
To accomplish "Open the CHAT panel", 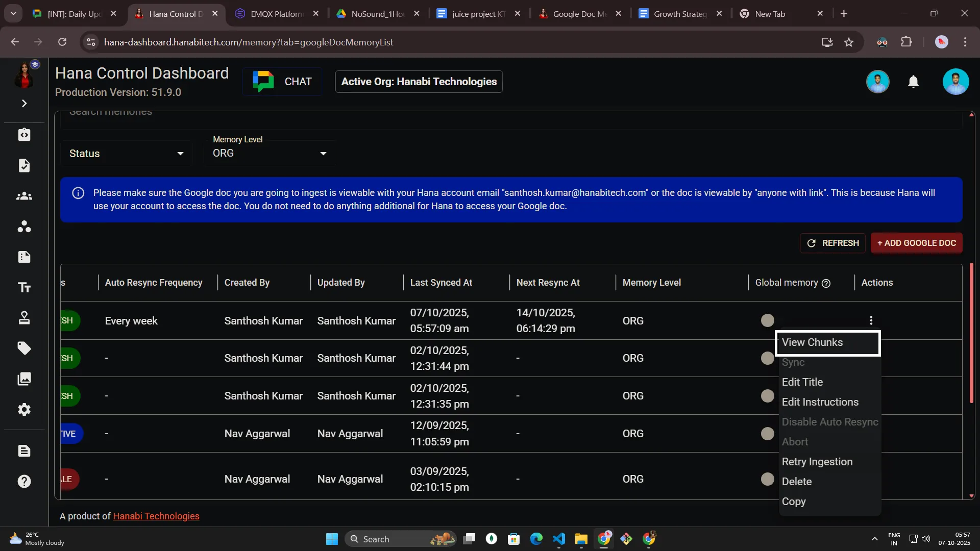I will click(x=282, y=81).
